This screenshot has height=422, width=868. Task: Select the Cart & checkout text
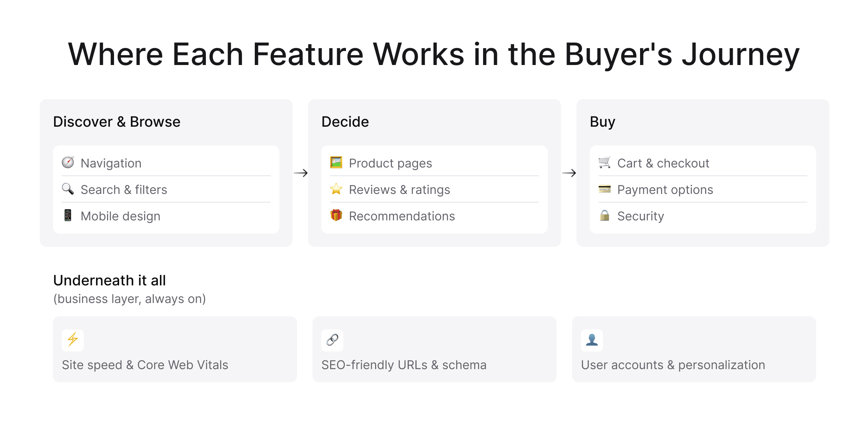[663, 163]
